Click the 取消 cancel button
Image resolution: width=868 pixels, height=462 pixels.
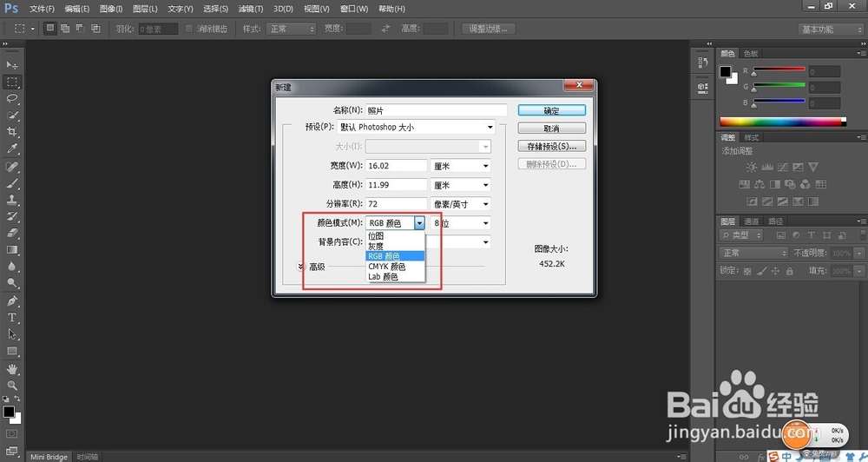click(x=552, y=128)
